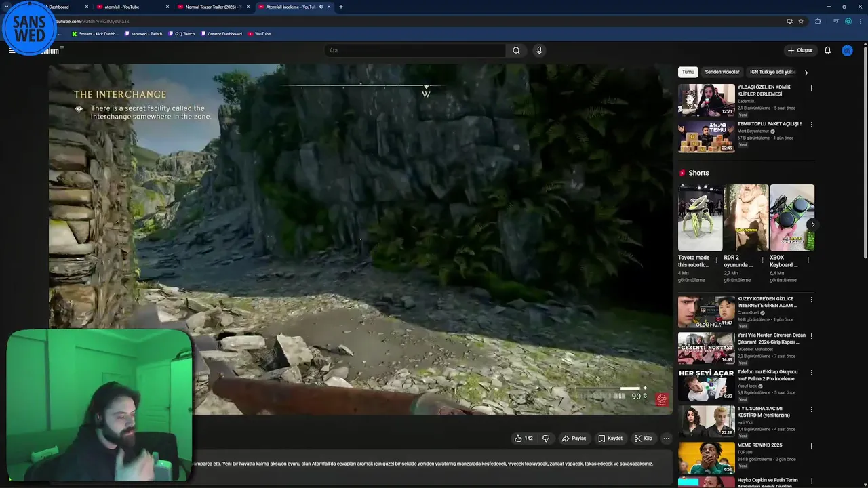
Task: Open TEMU TOPLU PAKET AÇILIŞI thumbnail
Action: 706,137
